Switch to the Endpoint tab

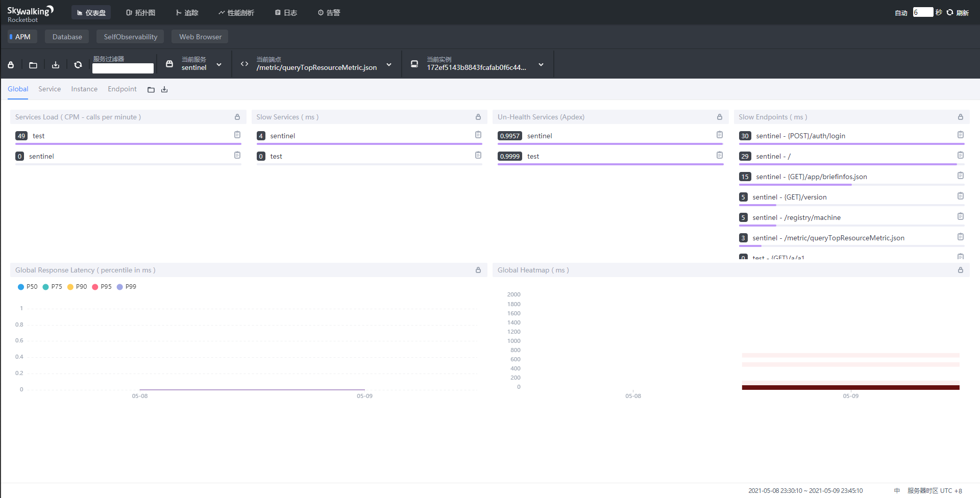click(x=122, y=89)
